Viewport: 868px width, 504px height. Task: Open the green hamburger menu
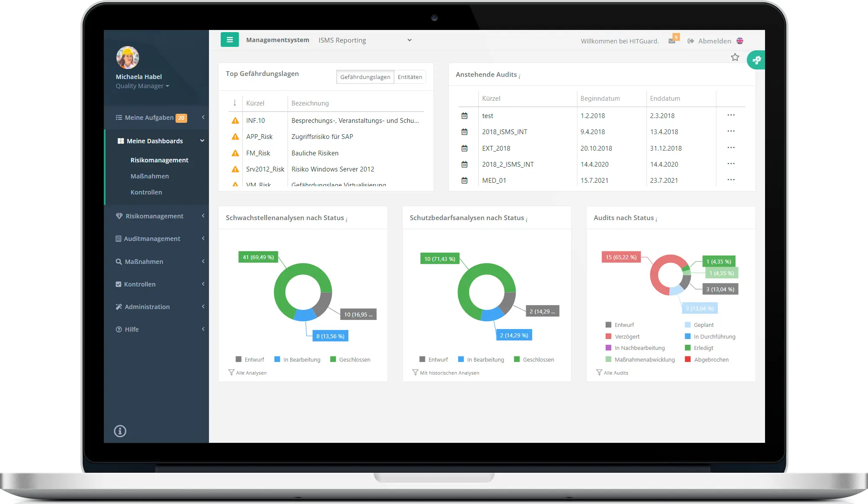pos(230,40)
